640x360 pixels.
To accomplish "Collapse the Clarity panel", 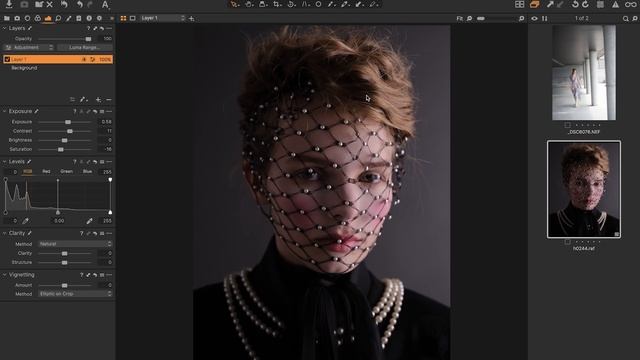I will [x=4, y=233].
